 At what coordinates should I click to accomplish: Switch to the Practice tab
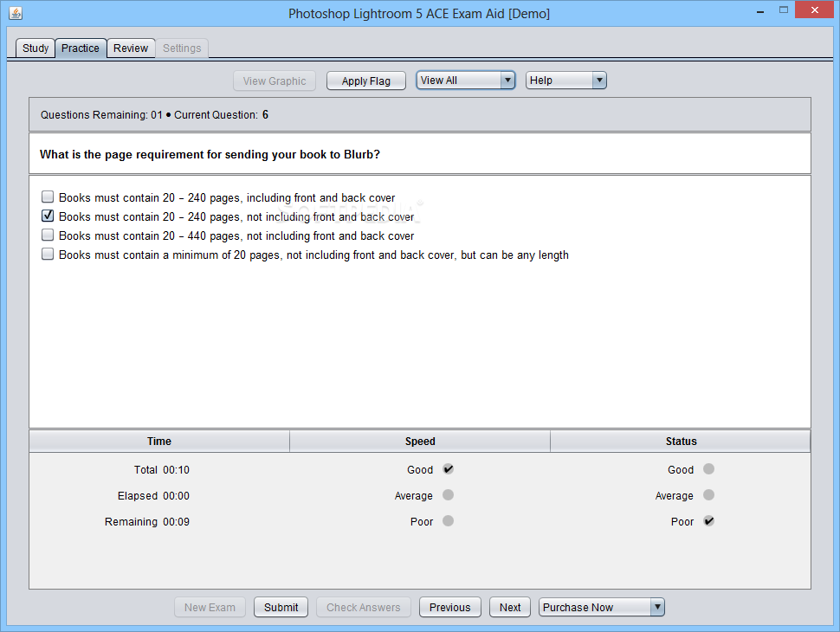tap(81, 48)
